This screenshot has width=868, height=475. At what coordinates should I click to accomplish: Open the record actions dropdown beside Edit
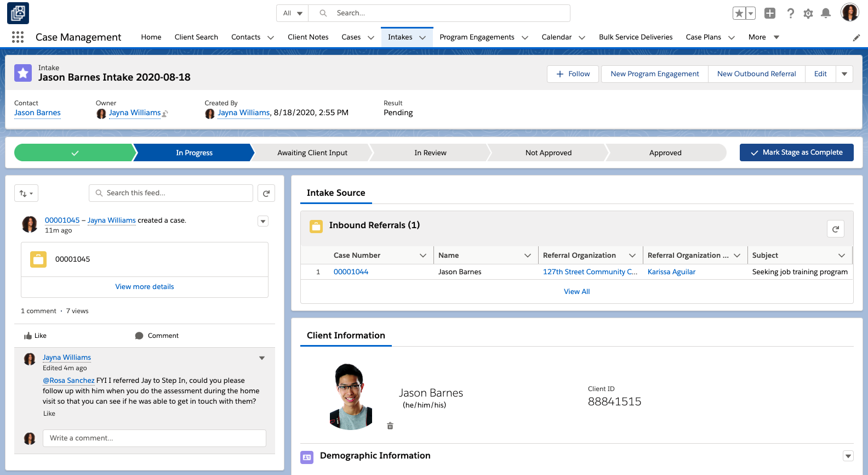coord(844,74)
